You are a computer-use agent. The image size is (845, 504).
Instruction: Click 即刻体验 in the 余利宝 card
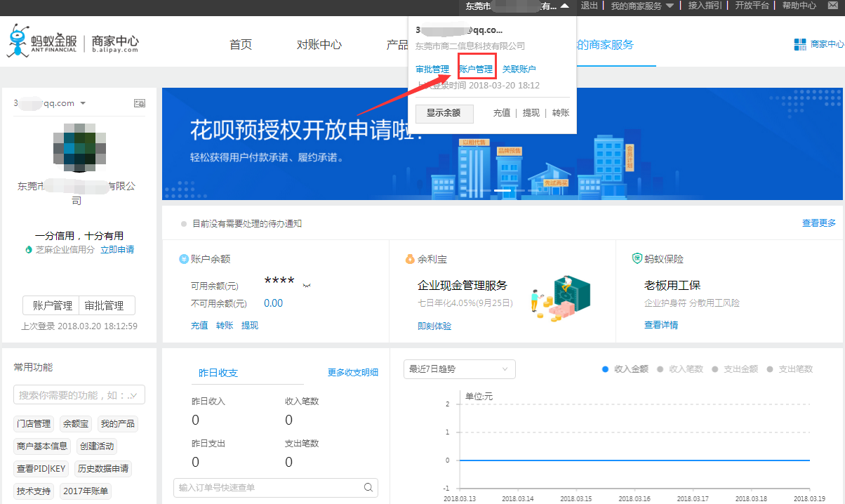click(434, 326)
